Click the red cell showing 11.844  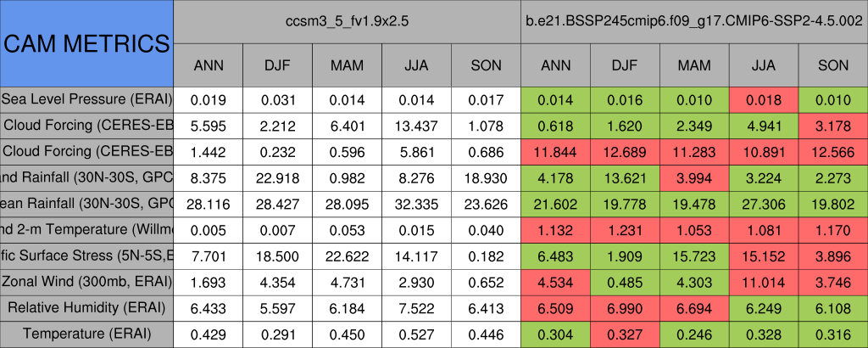click(x=555, y=151)
